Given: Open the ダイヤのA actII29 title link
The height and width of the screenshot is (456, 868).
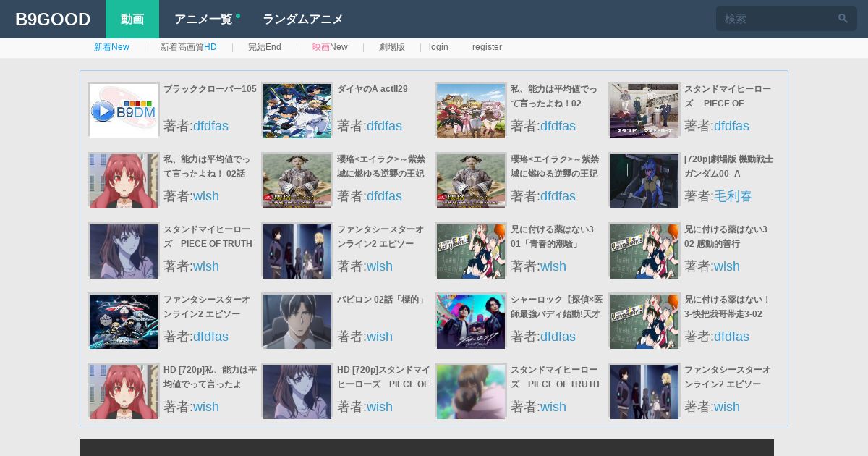Looking at the screenshot, I should coord(373,89).
